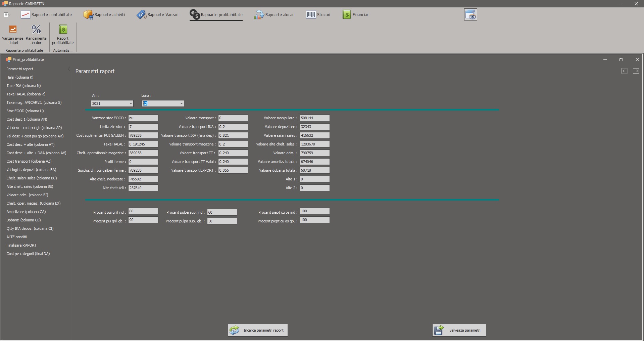Click the Valoare manipulare input field
Viewport: 644px width, 341px height.
[x=314, y=118]
